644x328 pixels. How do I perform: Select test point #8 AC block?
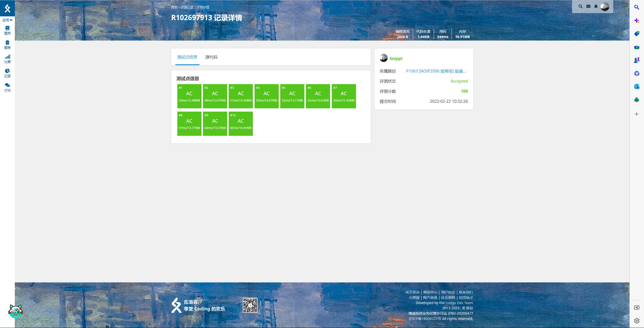[189, 124]
